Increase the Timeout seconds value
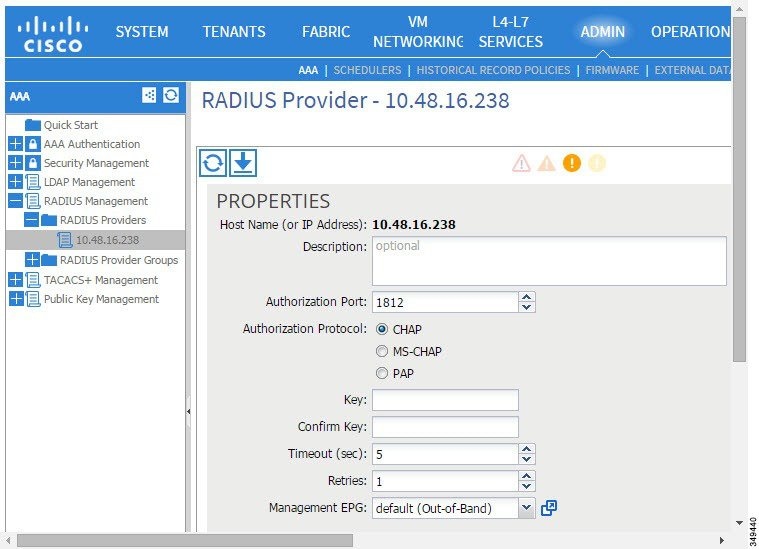 pyautogui.click(x=527, y=449)
